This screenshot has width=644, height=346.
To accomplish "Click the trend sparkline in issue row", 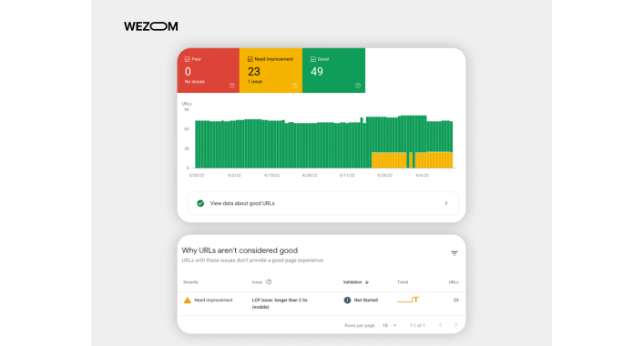I will click(408, 300).
